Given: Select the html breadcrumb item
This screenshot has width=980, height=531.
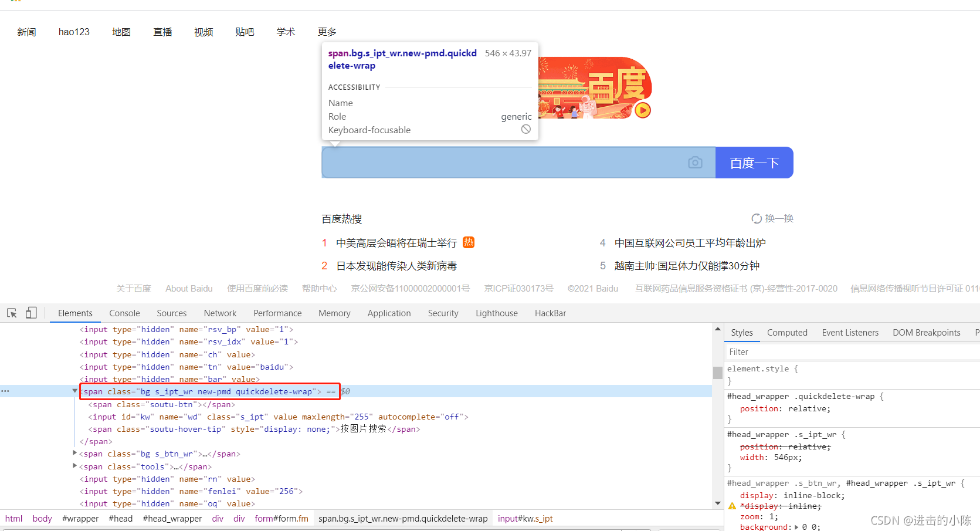Looking at the screenshot, I should 13,519.
